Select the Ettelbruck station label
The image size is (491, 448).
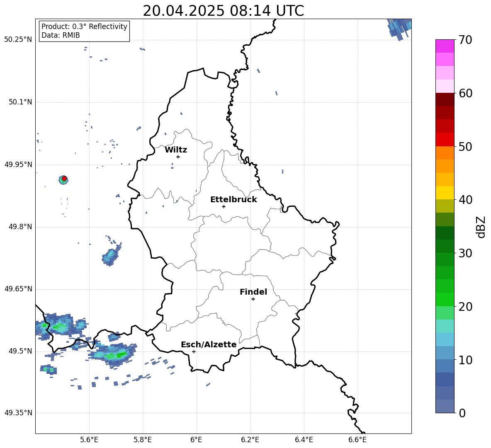[x=233, y=200]
